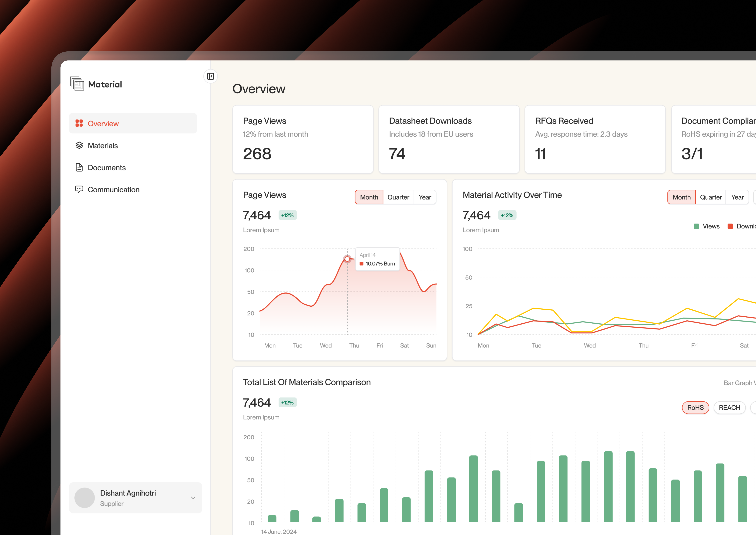Collapse the sidebar panel icon

[x=211, y=76]
